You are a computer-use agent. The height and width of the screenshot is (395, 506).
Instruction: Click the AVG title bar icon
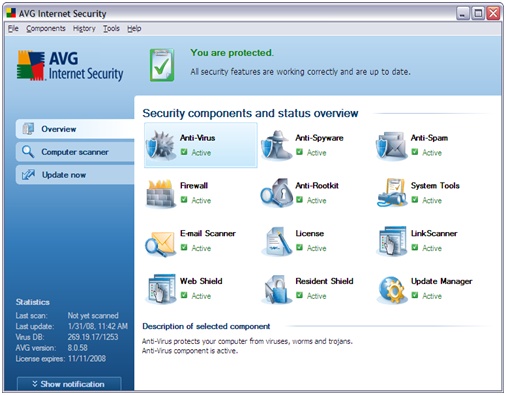tap(11, 13)
